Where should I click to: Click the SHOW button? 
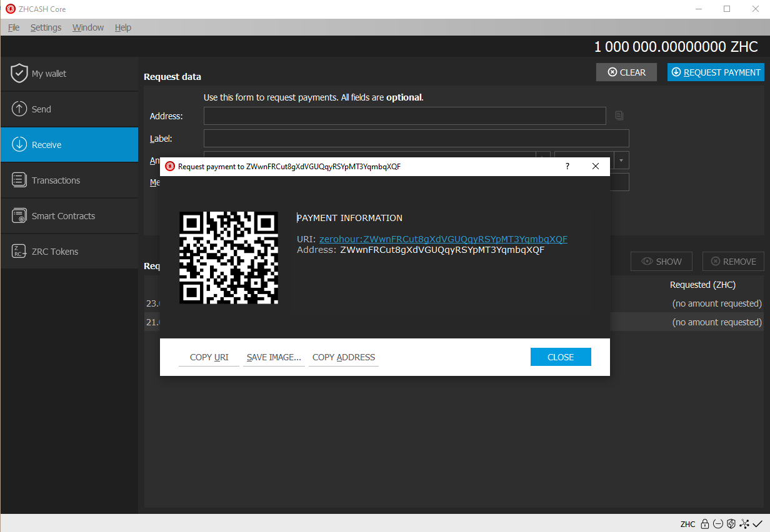click(x=662, y=262)
